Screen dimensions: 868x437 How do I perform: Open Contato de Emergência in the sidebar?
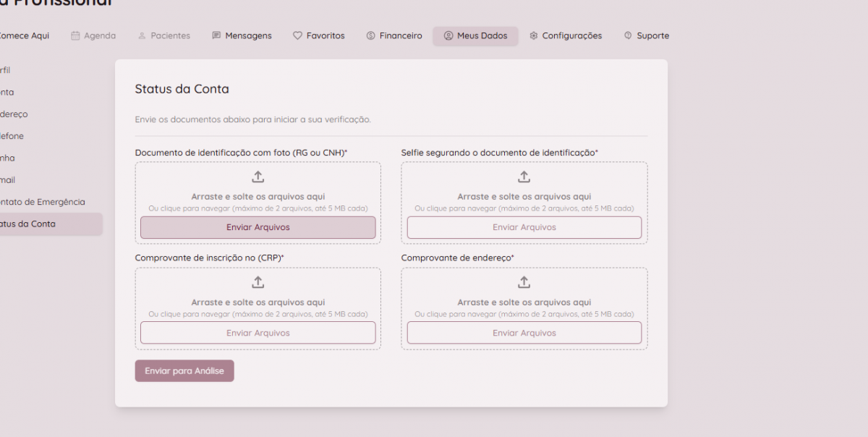43,202
